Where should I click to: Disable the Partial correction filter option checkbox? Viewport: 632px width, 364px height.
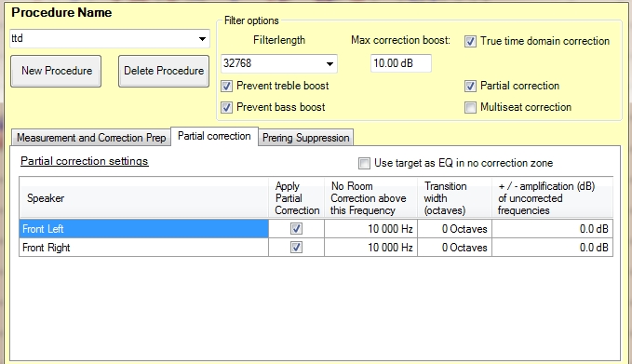coord(470,86)
